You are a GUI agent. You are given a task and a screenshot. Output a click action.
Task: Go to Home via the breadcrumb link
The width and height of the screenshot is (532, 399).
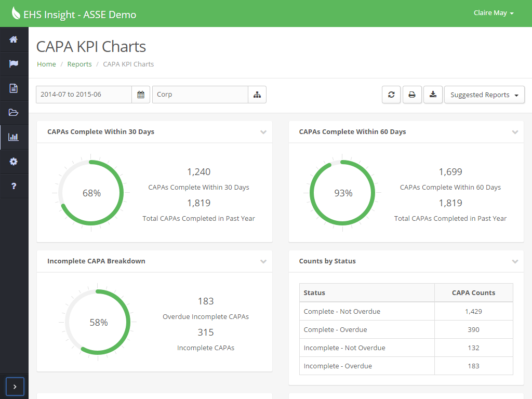(x=46, y=64)
